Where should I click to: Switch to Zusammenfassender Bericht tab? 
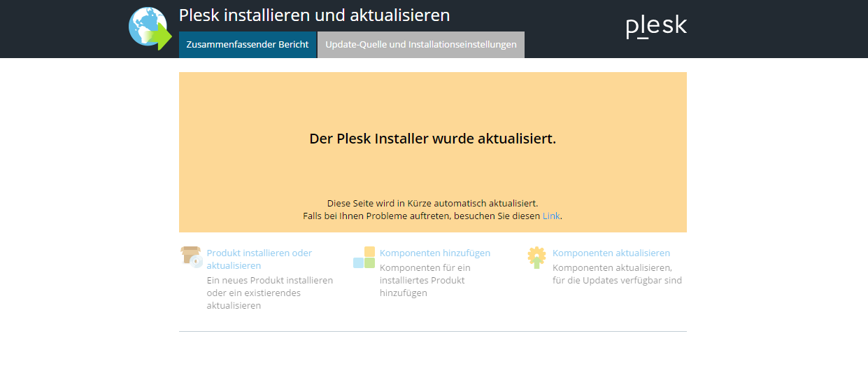tap(248, 44)
